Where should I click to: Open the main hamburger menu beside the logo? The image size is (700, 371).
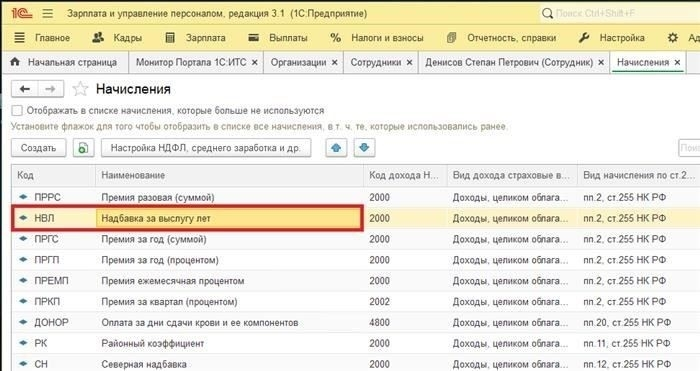coord(47,13)
